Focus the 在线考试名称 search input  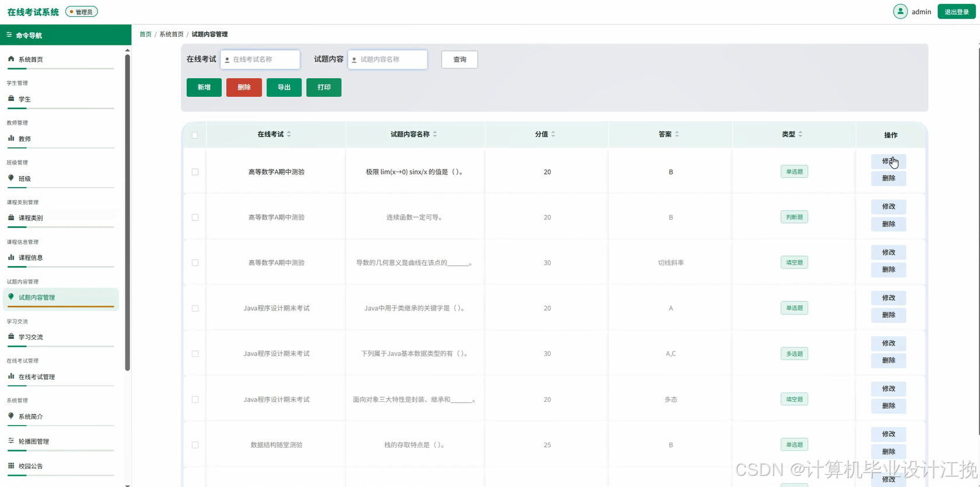(x=260, y=59)
